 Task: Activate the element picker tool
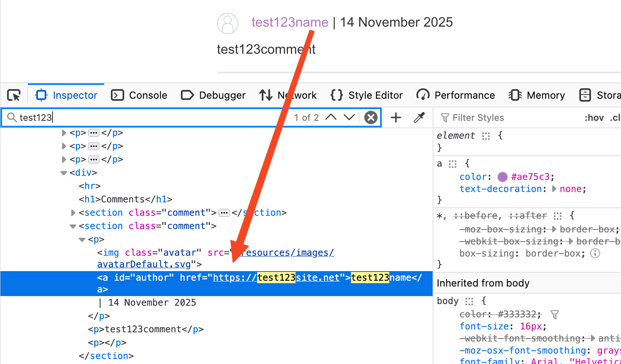(14, 95)
